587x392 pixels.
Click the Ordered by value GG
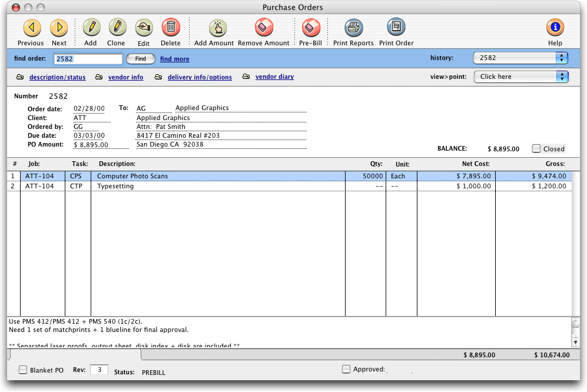tap(78, 127)
